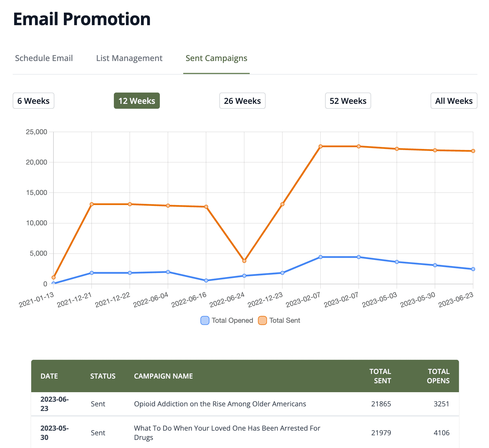489x448 pixels.
Task: Select the 12 Weeks filter
Action: pyautogui.click(x=136, y=101)
